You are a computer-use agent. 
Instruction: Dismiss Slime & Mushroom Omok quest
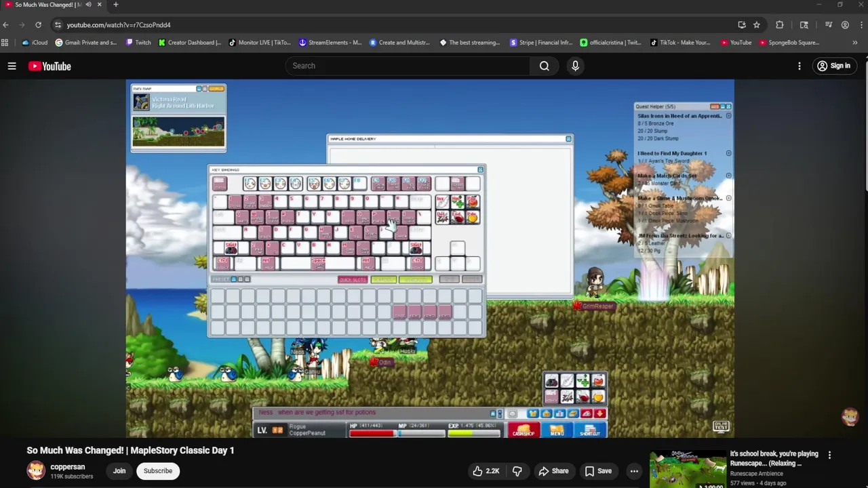[x=729, y=198]
